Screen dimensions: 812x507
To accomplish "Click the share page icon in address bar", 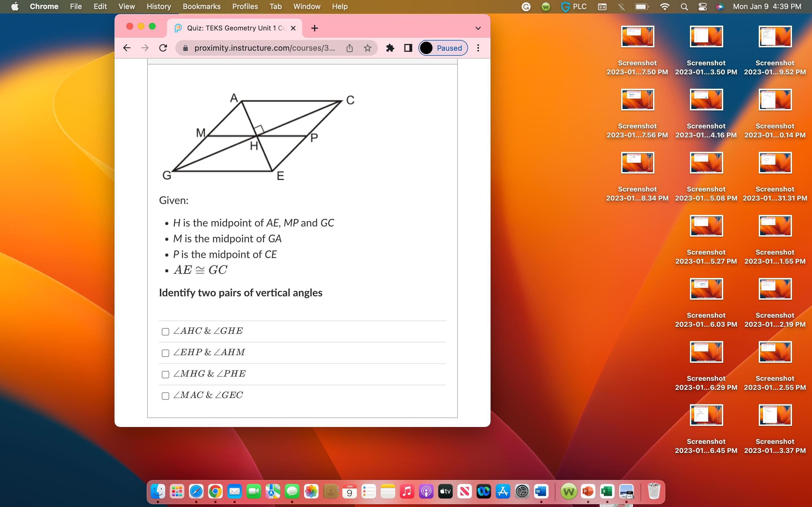I will coord(349,48).
